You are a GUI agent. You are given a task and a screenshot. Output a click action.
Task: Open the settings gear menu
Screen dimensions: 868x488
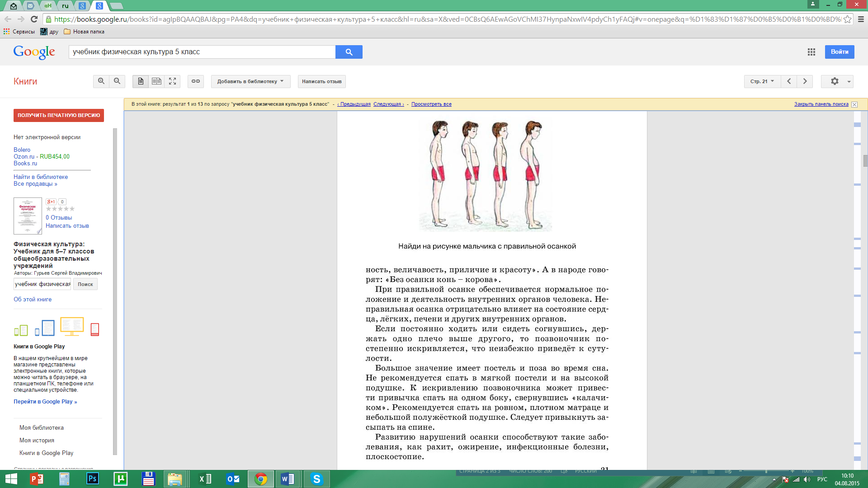tap(837, 81)
